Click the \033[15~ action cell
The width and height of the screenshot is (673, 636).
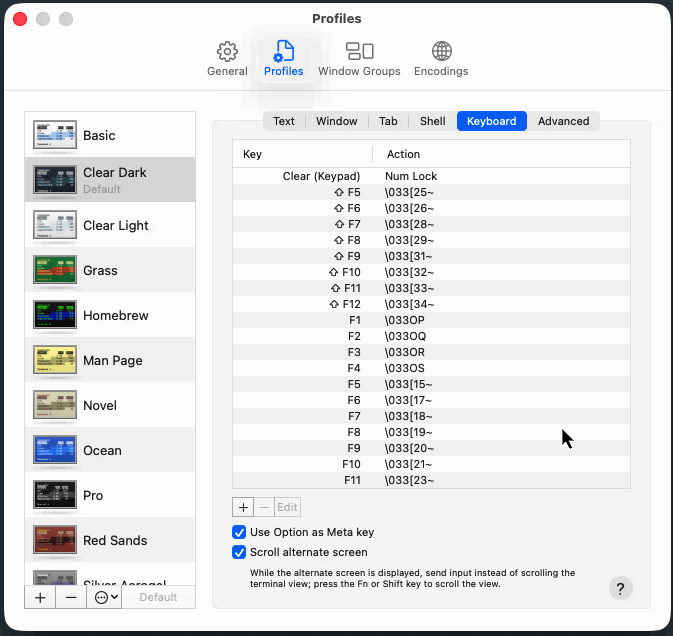(x=408, y=384)
